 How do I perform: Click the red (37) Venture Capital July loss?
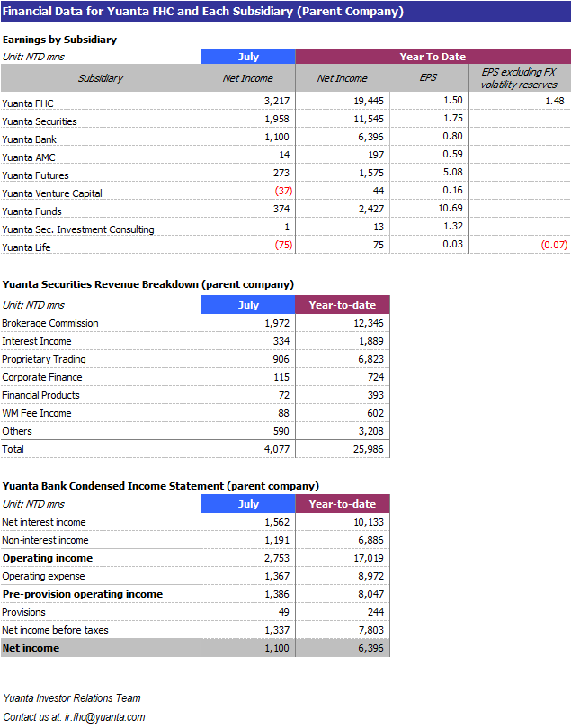(x=283, y=191)
